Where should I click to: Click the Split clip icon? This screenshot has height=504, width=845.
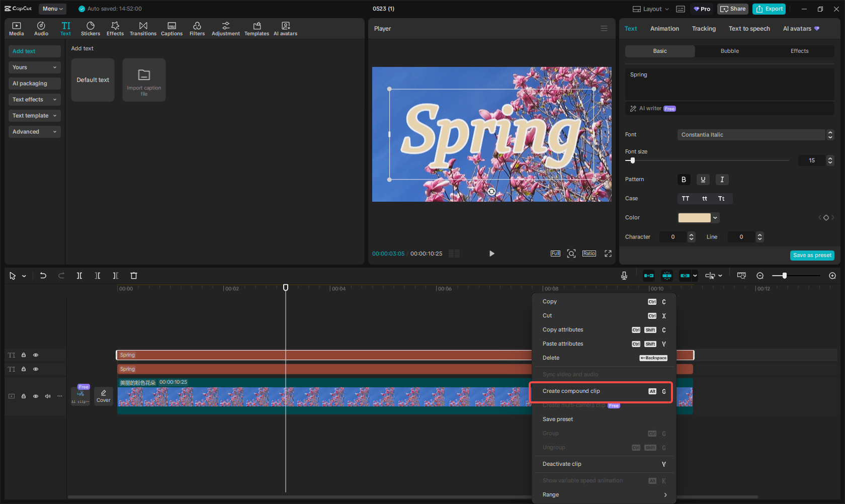79,276
